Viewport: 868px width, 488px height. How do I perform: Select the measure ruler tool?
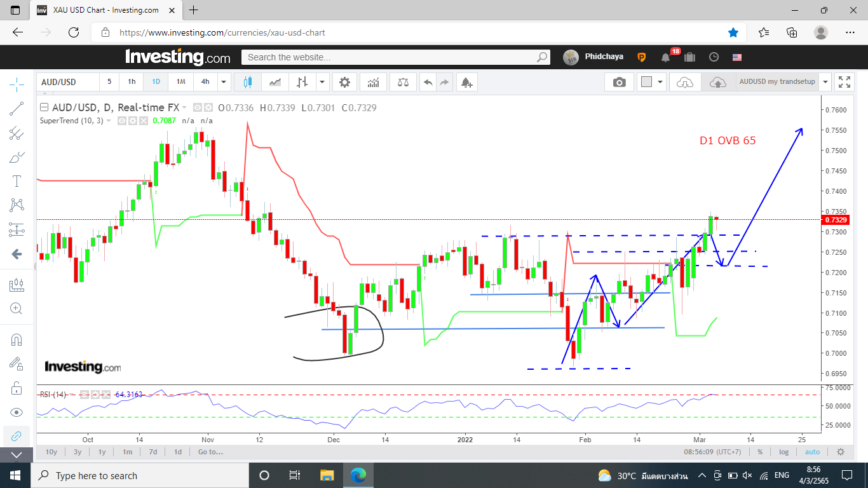click(17, 285)
